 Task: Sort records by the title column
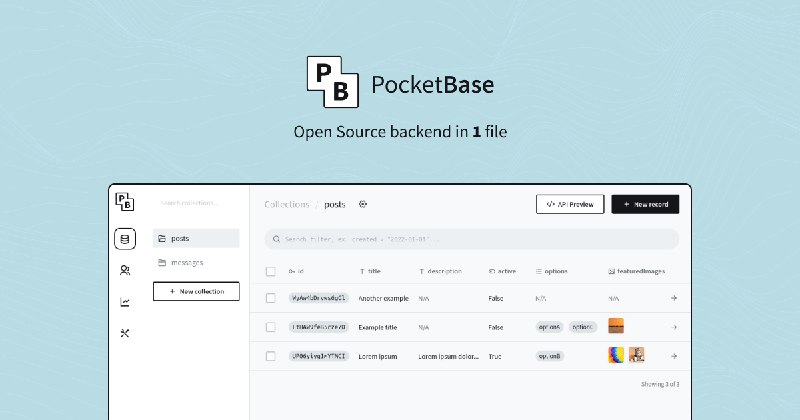click(x=370, y=271)
